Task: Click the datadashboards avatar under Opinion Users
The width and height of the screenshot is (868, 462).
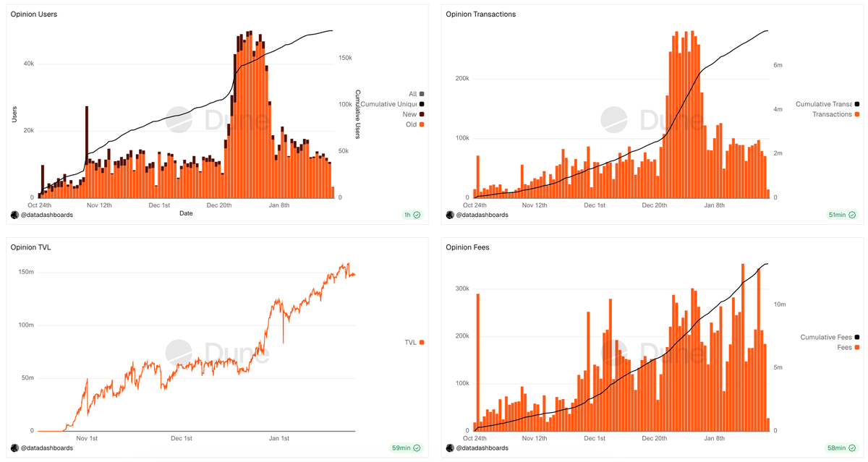Action: [x=14, y=215]
